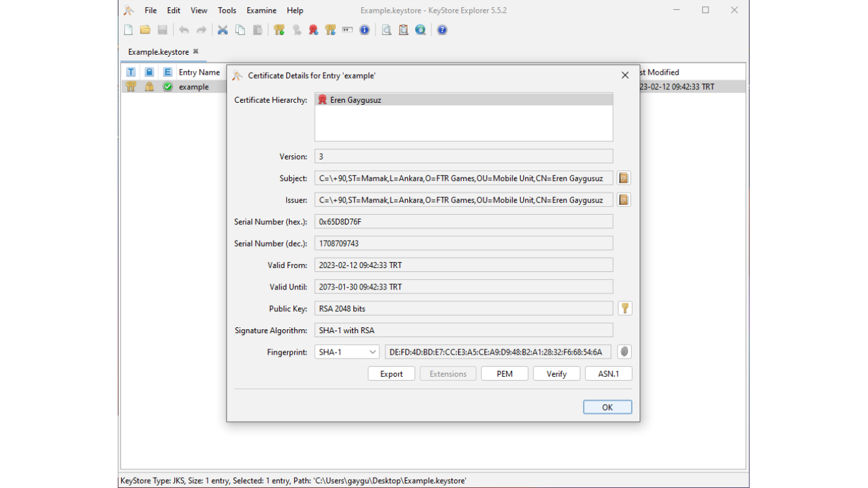Click the Copy toolbar icon
The height and width of the screenshot is (488, 868).
coord(240,30)
